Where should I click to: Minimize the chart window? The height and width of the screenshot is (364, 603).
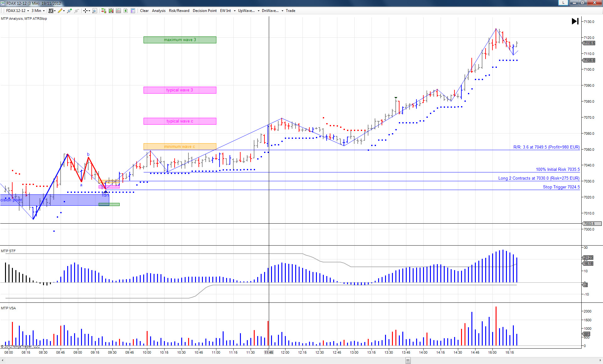(x=575, y=3)
